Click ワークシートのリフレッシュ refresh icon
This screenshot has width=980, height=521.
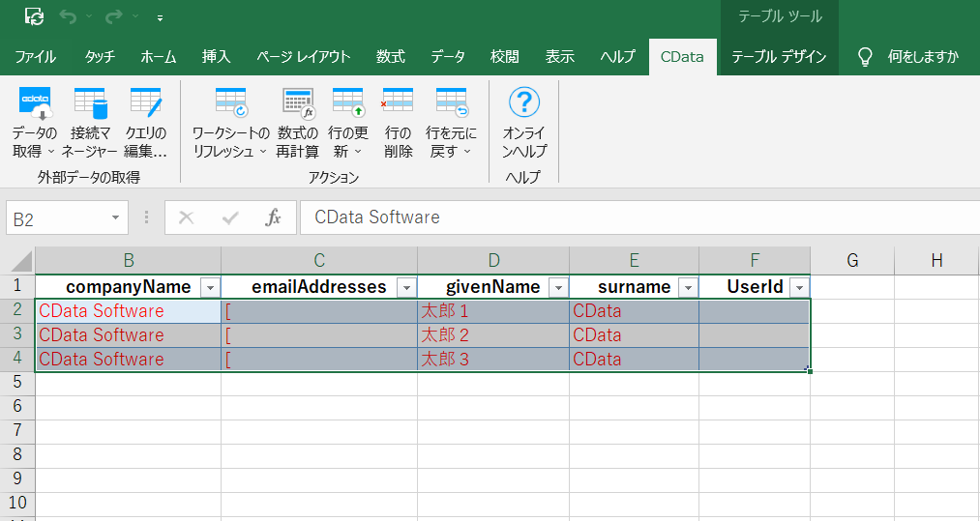(231, 102)
